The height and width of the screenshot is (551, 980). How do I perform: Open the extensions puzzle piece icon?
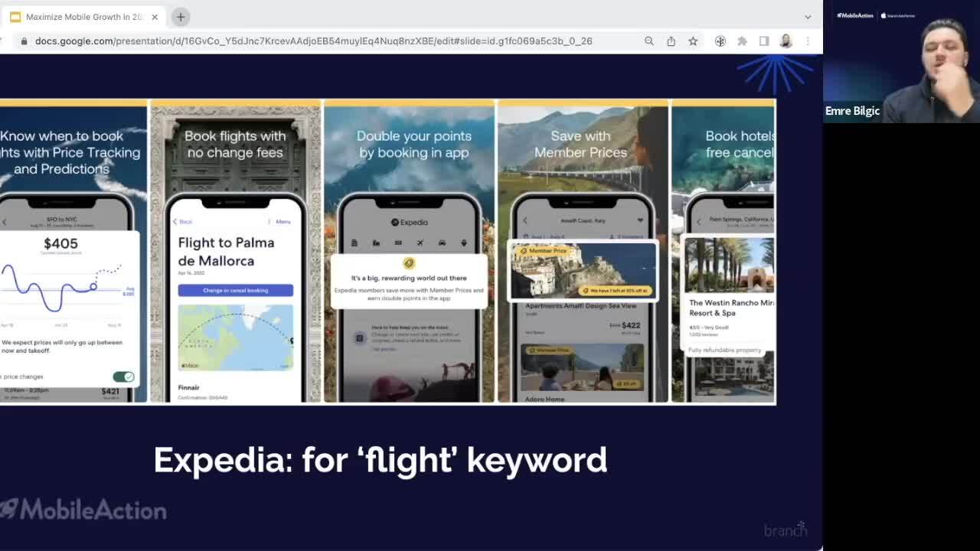742,41
